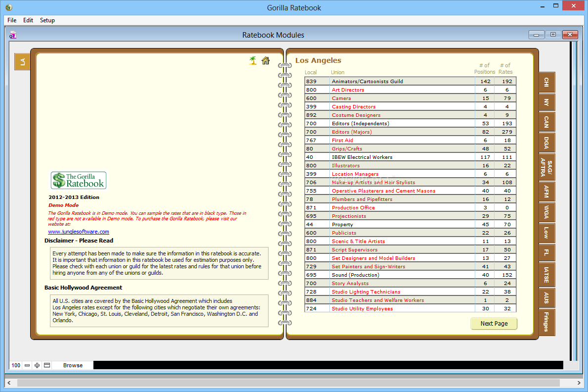This screenshot has width=588, height=392.
Task: Open the Setup menu
Action: 47,20
